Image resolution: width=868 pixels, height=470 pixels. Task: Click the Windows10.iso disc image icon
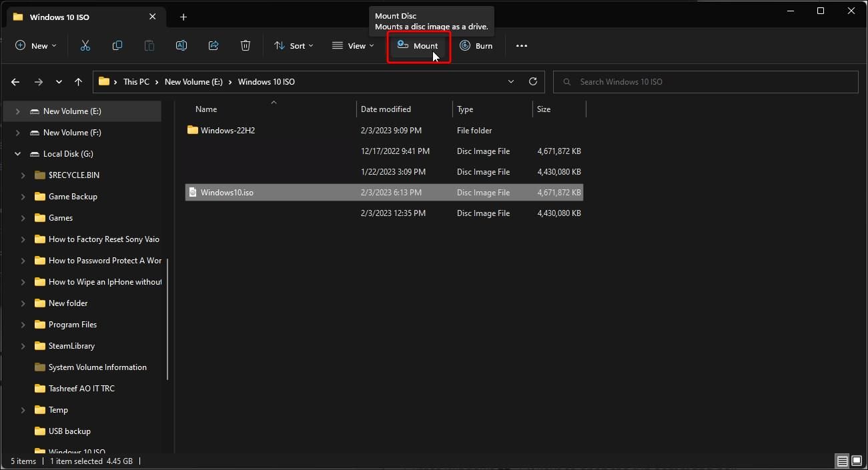193,192
